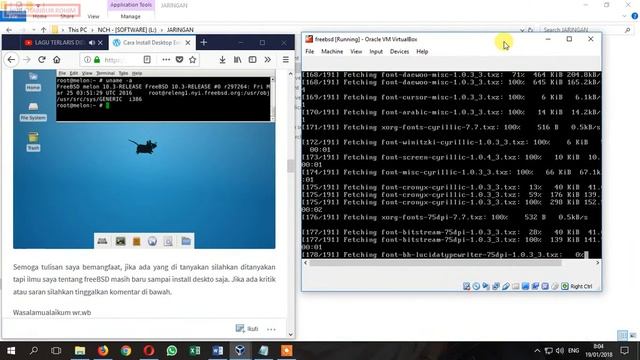Open File Explorer Manage ribbon tab

(x=131, y=16)
